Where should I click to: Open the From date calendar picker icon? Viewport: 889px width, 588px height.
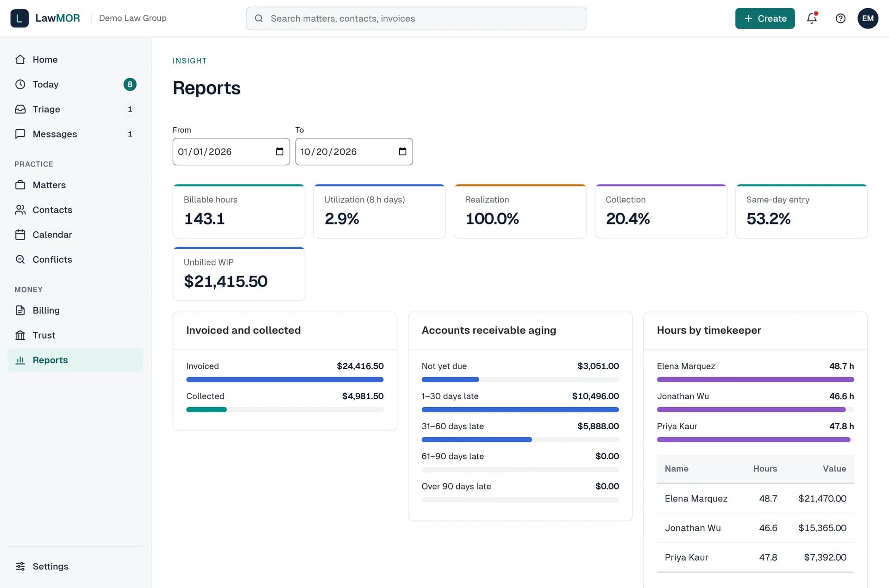[280, 151]
